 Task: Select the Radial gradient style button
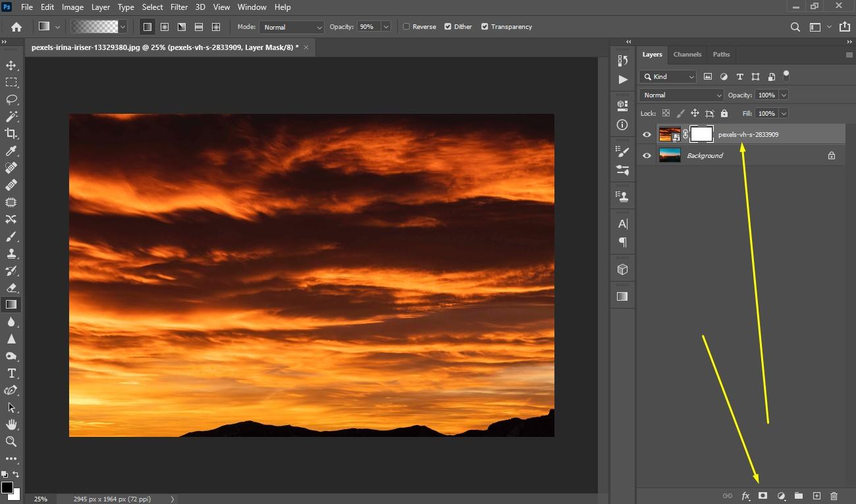pyautogui.click(x=164, y=27)
